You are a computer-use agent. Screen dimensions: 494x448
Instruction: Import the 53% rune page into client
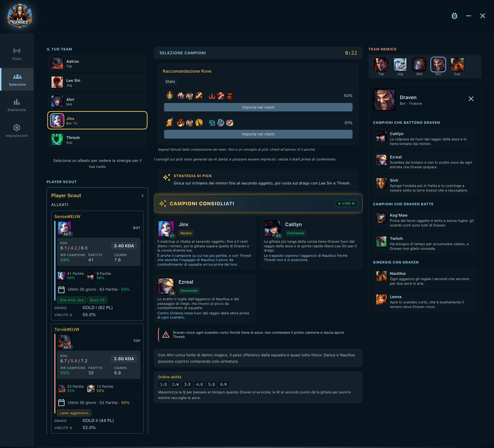[258, 107]
